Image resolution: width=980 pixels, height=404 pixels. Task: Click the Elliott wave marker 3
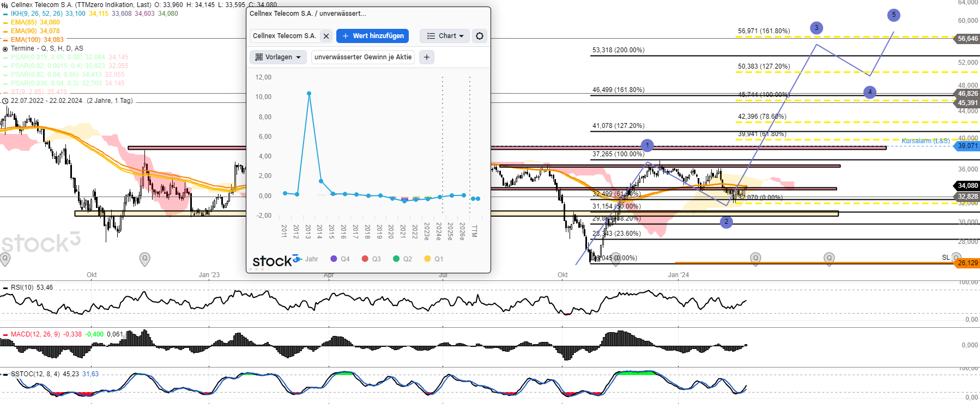click(x=816, y=28)
